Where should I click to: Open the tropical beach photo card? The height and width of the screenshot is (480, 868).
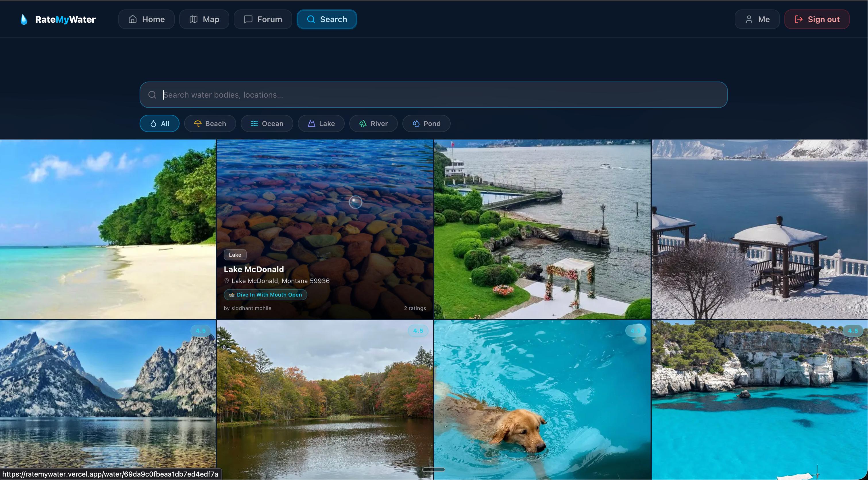point(107,229)
